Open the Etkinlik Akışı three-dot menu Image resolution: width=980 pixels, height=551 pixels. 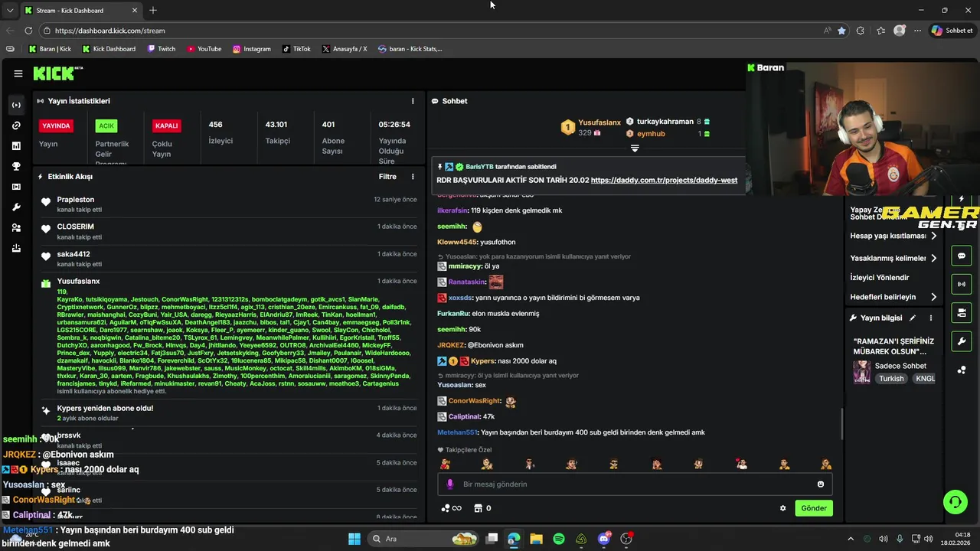click(413, 176)
